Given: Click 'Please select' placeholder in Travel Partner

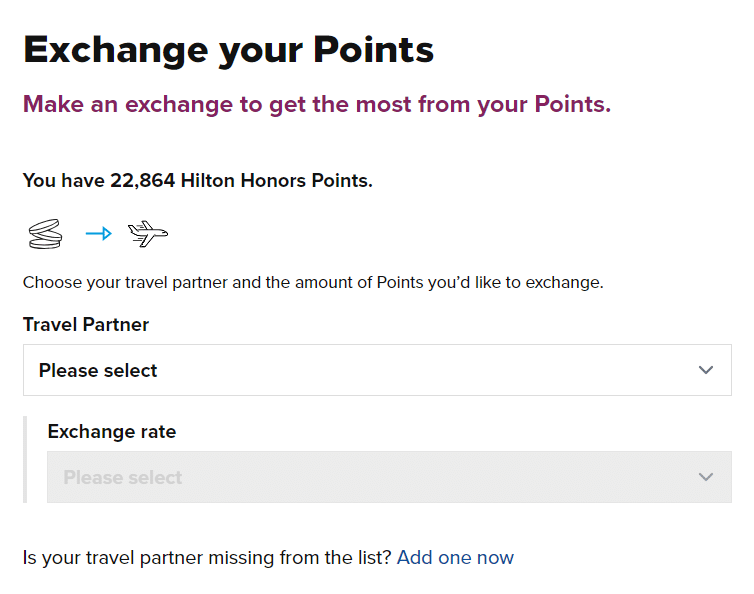Looking at the screenshot, I should [98, 370].
